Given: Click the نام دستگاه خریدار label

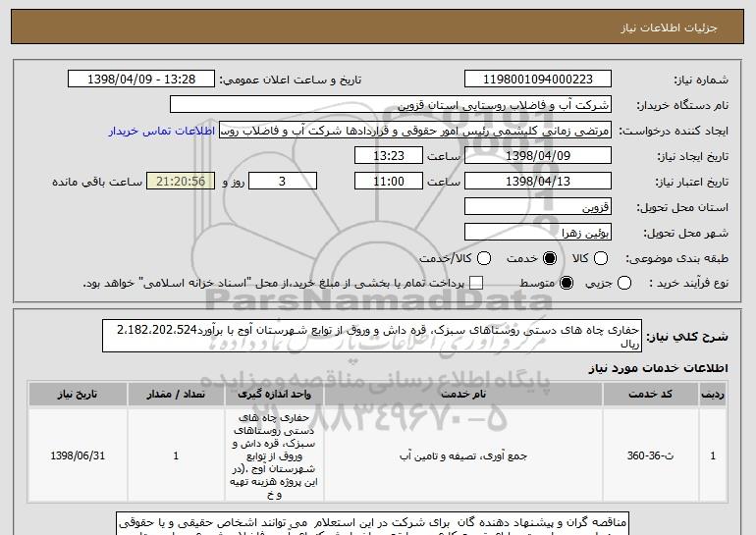Looking at the screenshot, I should pyautogui.click(x=682, y=105).
